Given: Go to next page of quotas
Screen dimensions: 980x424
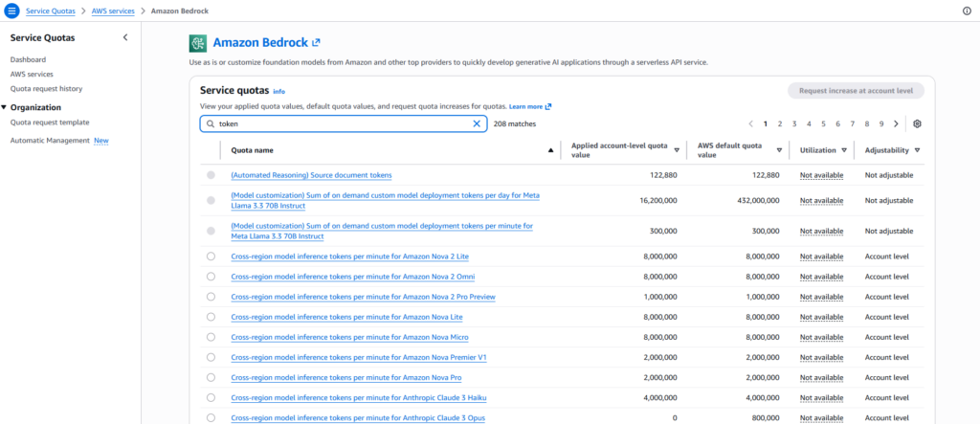Looking at the screenshot, I should point(896,123).
